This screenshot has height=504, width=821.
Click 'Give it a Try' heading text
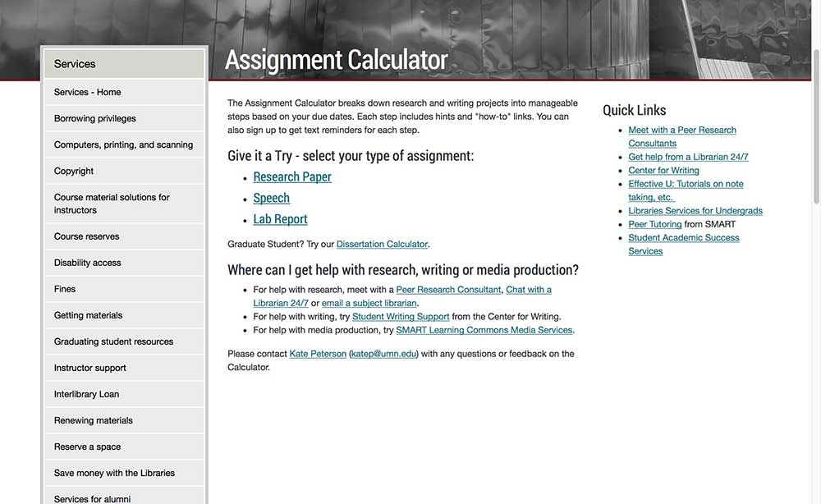coord(351,156)
